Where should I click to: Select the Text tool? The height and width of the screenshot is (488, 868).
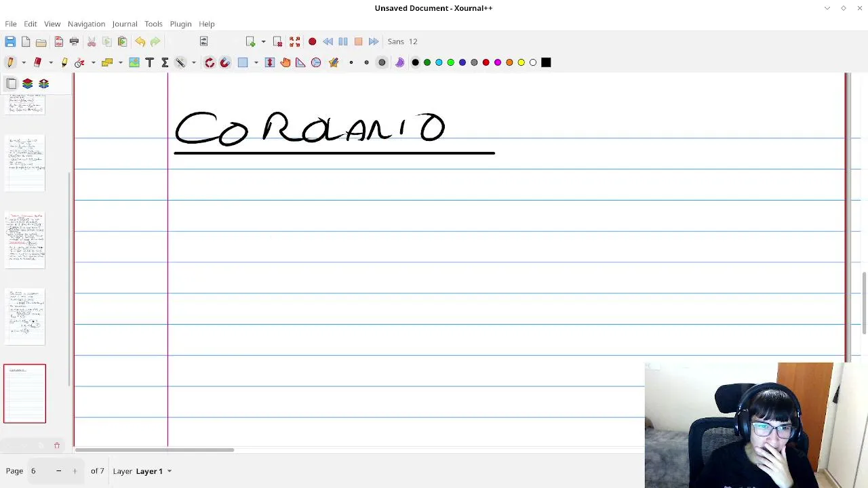[150, 62]
